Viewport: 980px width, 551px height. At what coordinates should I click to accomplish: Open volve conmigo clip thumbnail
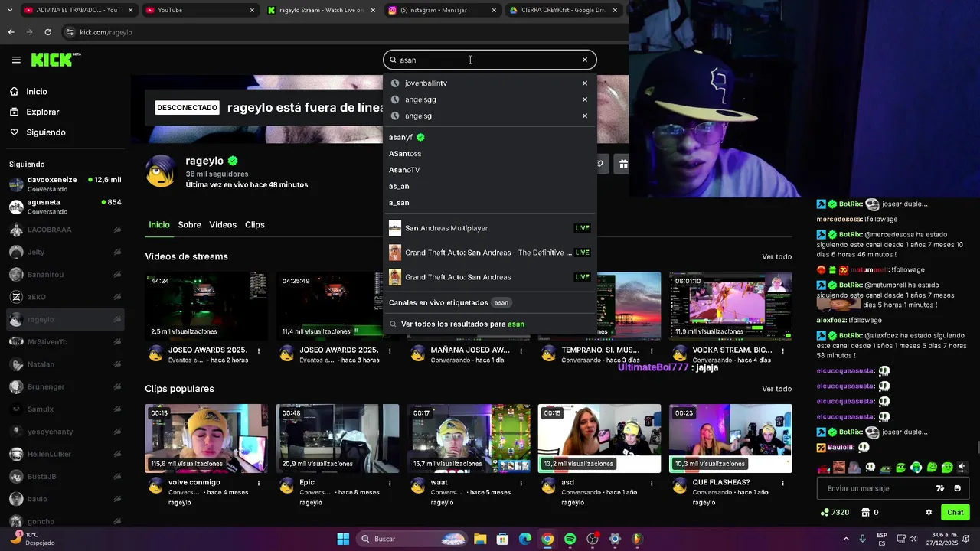[206, 439]
